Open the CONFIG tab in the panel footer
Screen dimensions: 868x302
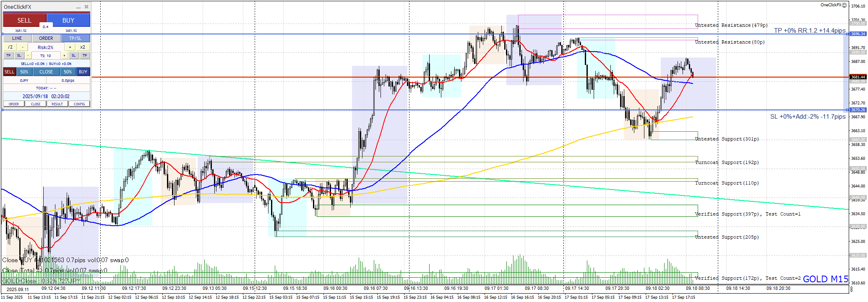pyautogui.click(x=79, y=104)
